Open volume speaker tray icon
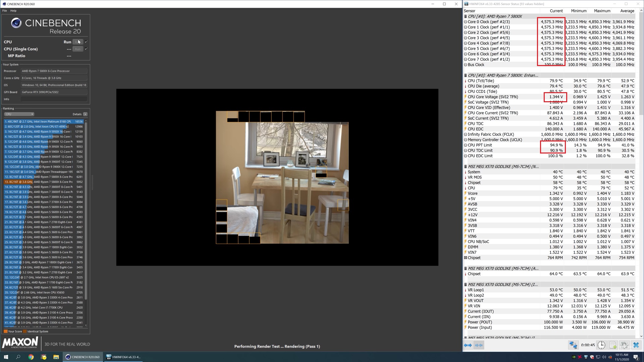Screen dimensions: 644x362 tap(604, 357)
